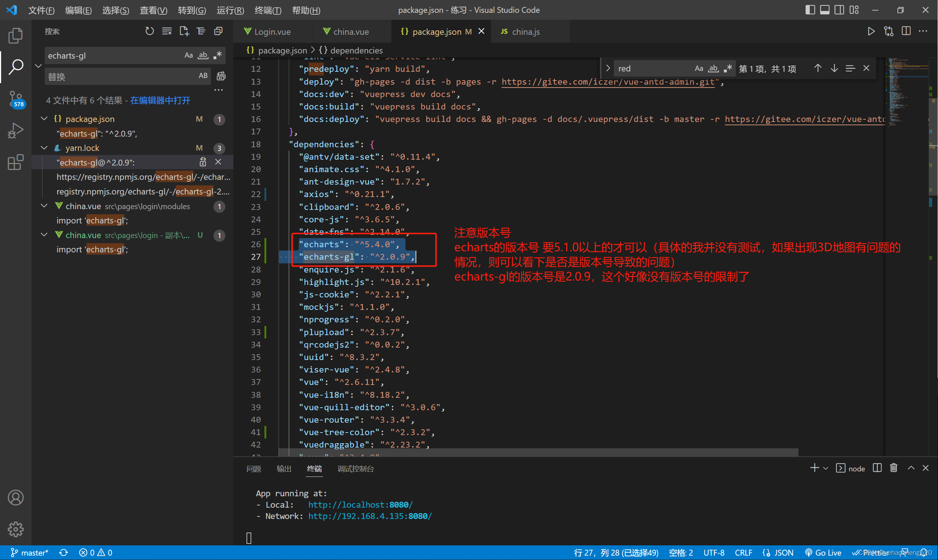The image size is (938, 560).
Task: Toggle primary sidebar layout button
Action: [810, 10]
